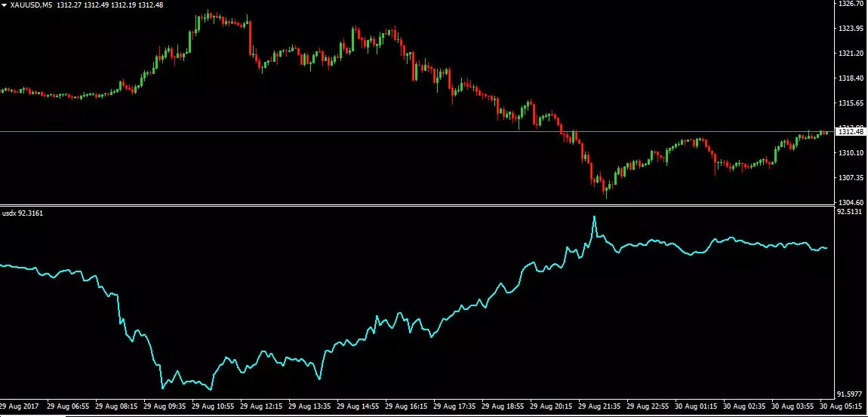
Task: Click the 92.5131 usdx scale value
Action: coord(851,212)
